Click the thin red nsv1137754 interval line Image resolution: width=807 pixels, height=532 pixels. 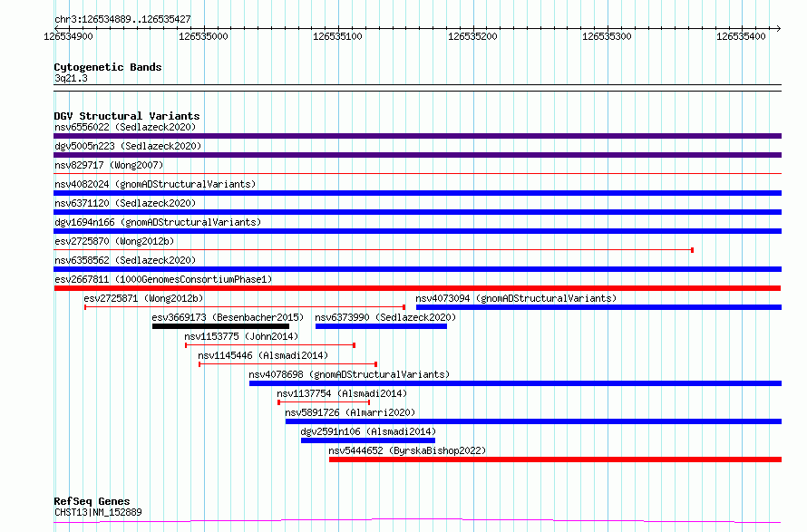click(324, 402)
